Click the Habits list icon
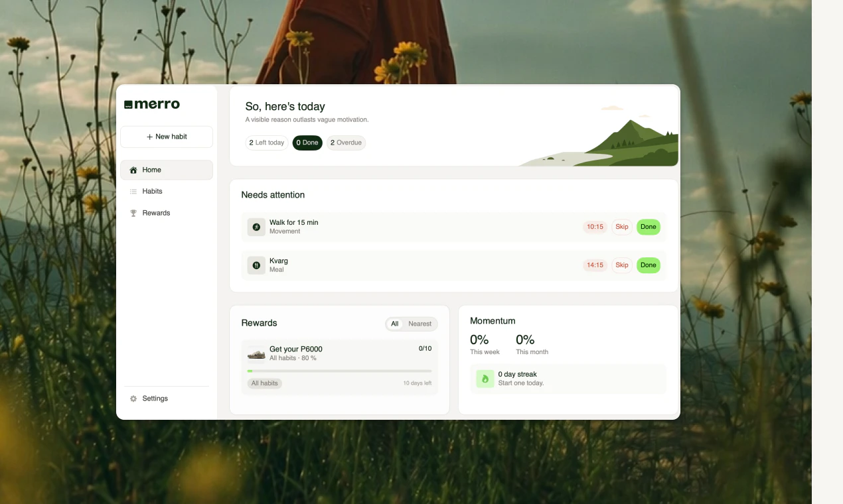The width and height of the screenshot is (843, 504). 134,191
